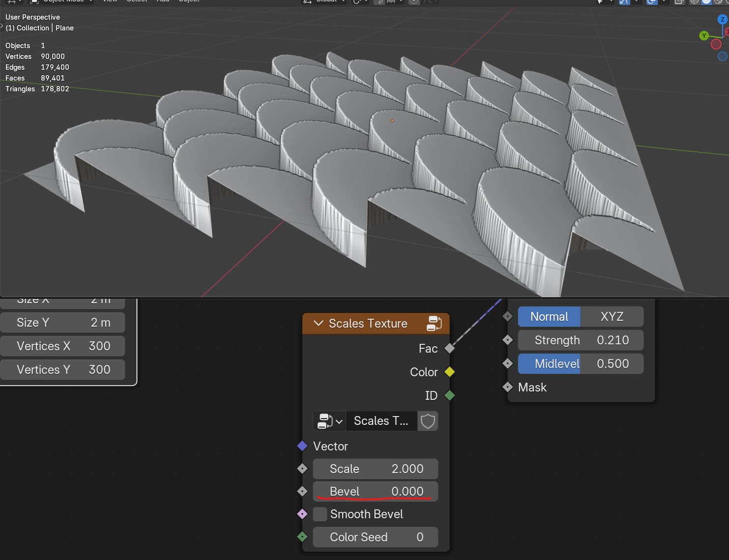Open the node group browse dropdown
The height and width of the screenshot is (560, 729).
[329, 421]
